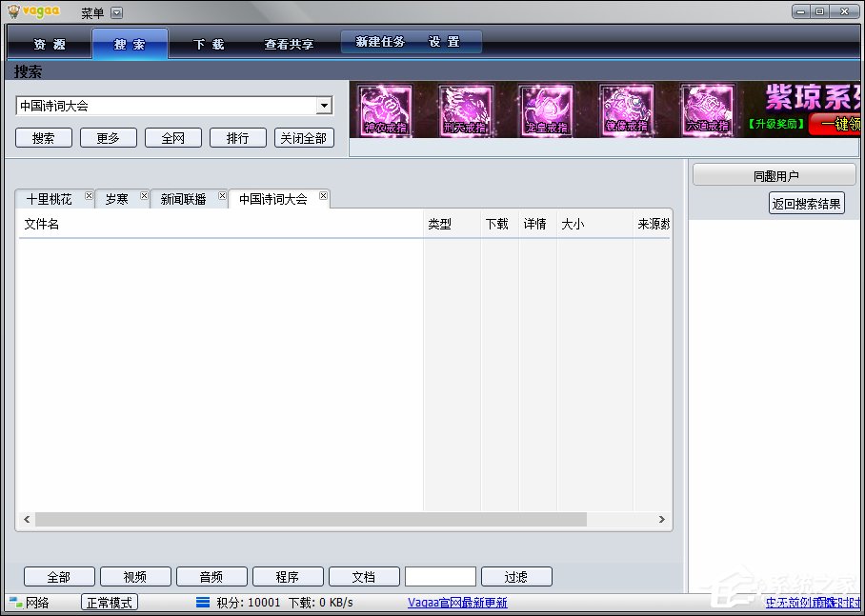Open the 查看共享 shared files view
Screen dimensions: 865x616
[x=289, y=42]
